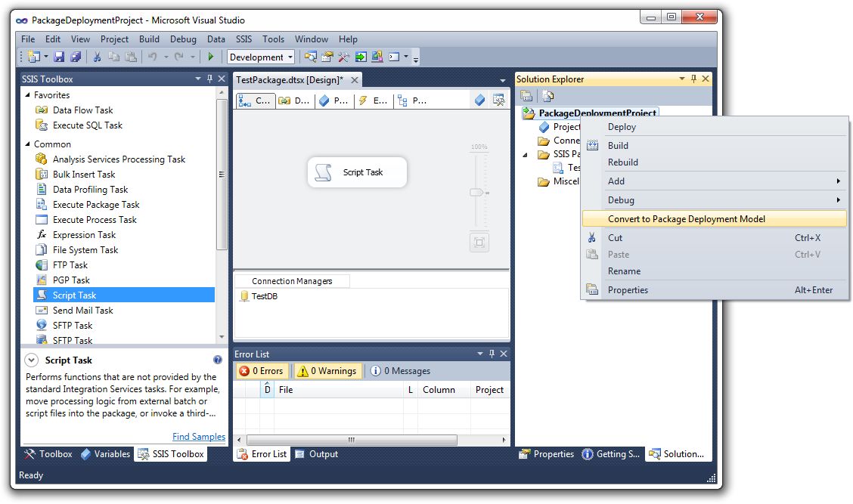Click the Paste icon in the toolbar
Image resolution: width=853 pixels, height=504 pixels.
click(x=131, y=57)
